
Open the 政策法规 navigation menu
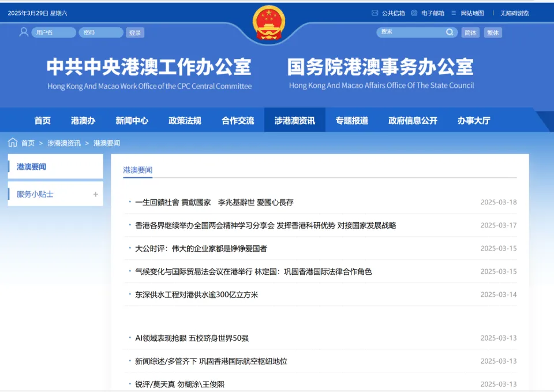click(185, 121)
